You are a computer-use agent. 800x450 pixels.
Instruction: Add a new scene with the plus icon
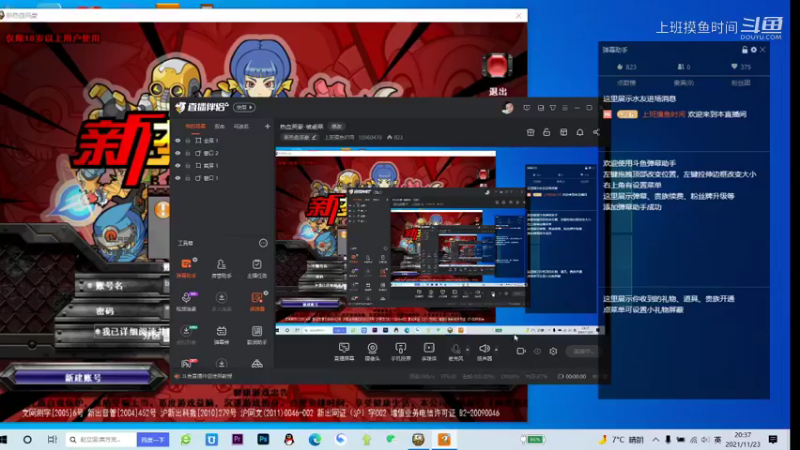pos(267,126)
